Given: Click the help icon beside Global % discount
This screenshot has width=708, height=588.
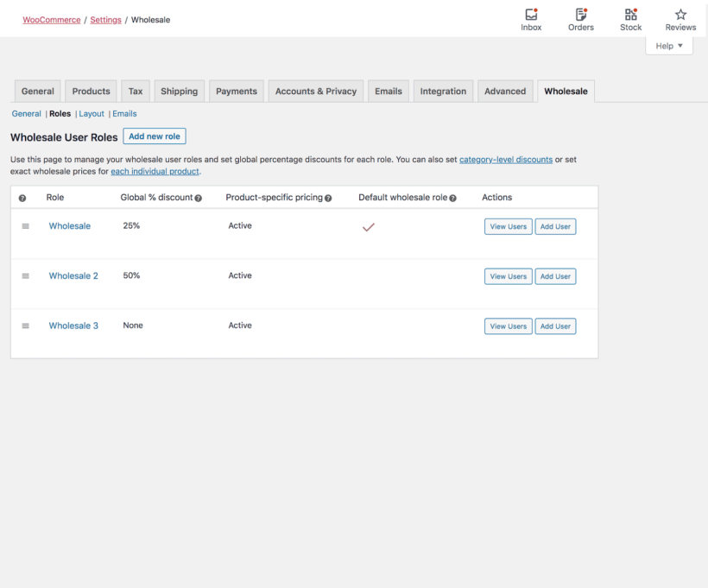Looking at the screenshot, I should tap(198, 197).
